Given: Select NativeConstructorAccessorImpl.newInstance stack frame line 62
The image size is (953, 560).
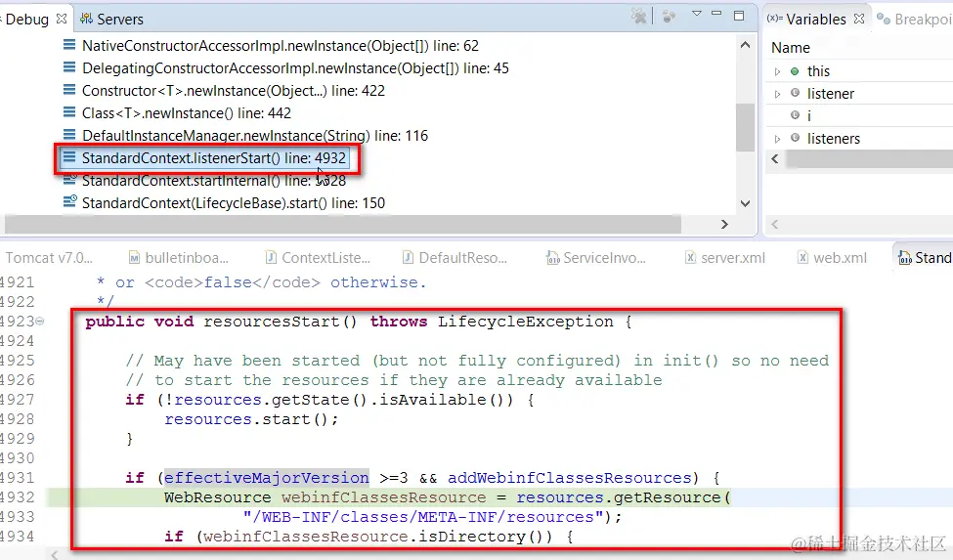Looking at the screenshot, I should pos(281,46).
